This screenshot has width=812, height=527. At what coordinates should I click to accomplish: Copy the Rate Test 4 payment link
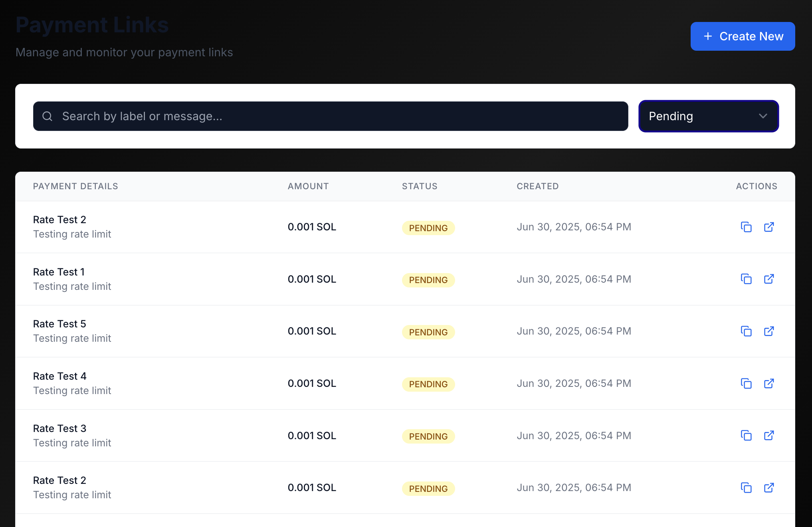[x=746, y=384]
